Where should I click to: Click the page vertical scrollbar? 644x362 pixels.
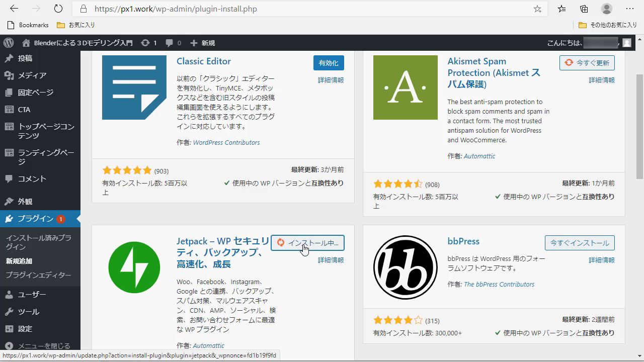pos(639,126)
